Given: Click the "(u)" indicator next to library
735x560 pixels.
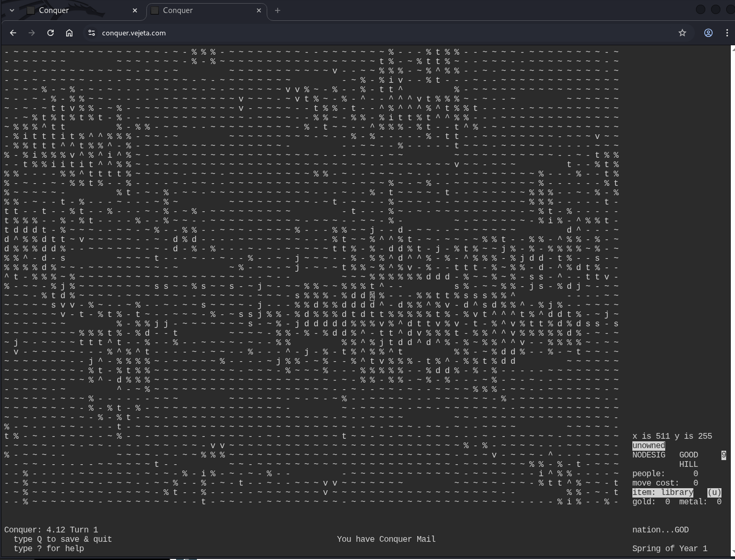Looking at the screenshot, I should click(x=714, y=492).
